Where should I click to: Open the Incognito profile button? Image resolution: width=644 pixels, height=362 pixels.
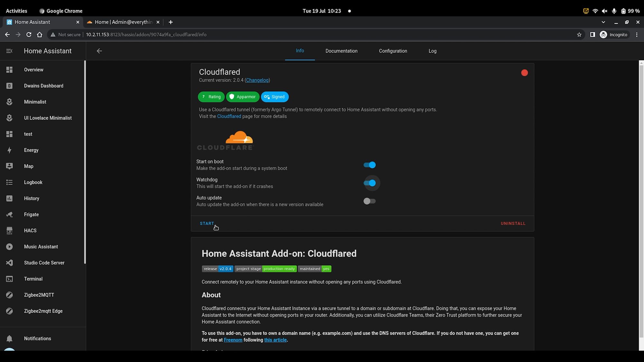tap(614, 34)
